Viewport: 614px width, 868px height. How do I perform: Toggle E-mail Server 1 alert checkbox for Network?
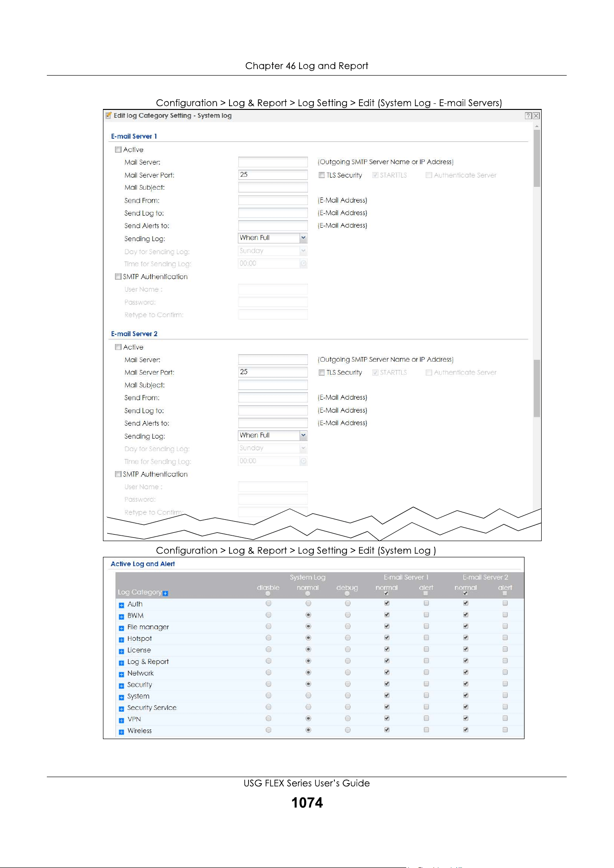(426, 672)
